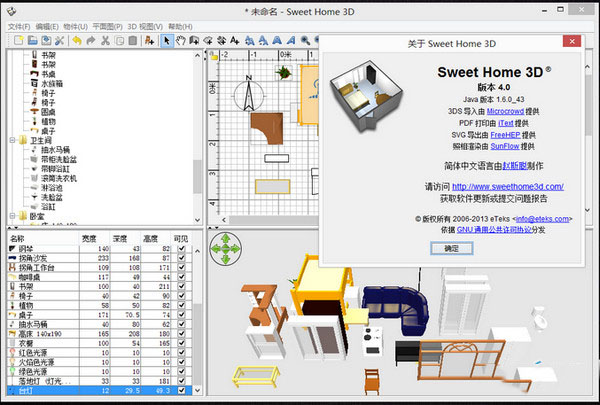Click the Save home disk icon
This screenshot has width=600, height=405.
46,40
